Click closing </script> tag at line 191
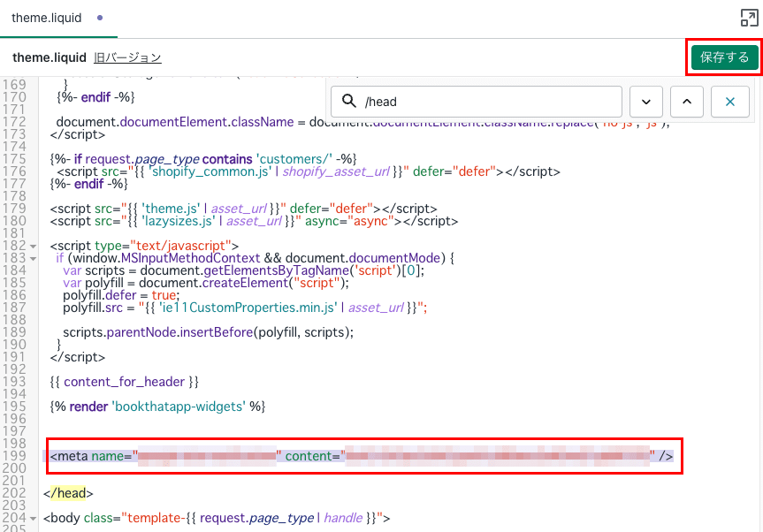763x532 pixels. tap(78, 357)
